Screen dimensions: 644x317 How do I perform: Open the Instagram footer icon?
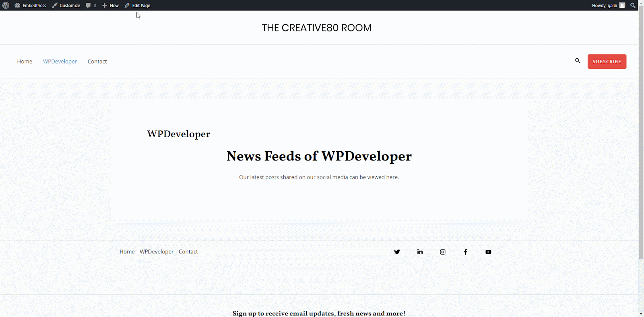click(x=443, y=252)
